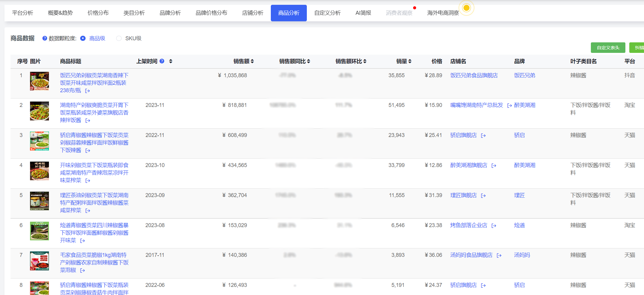Sort table by 销售额同比 arrows

coord(308,61)
